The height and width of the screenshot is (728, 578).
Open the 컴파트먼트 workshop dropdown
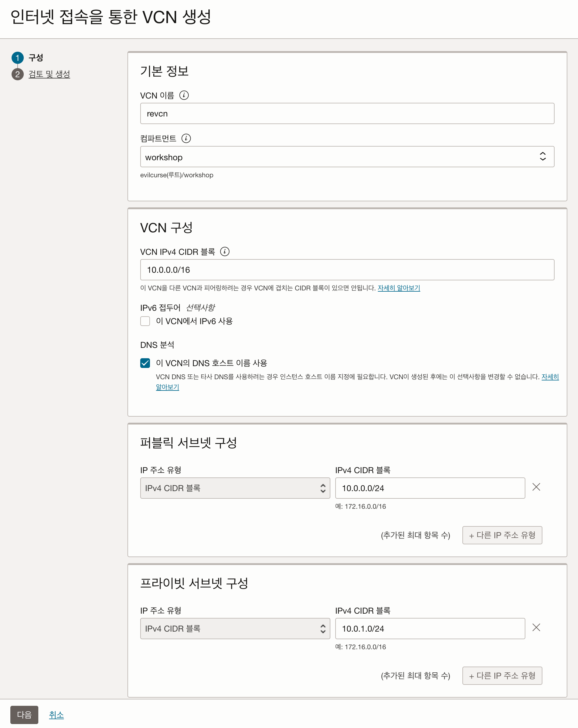coord(347,157)
